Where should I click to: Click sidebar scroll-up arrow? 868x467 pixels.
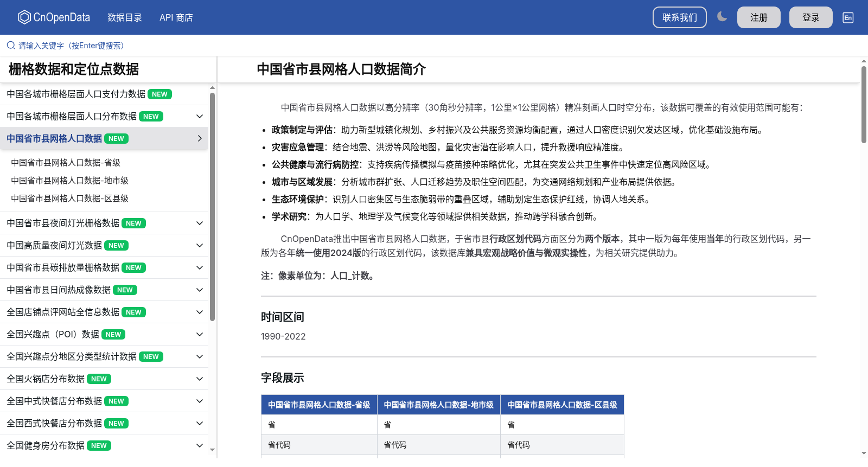point(212,87)
